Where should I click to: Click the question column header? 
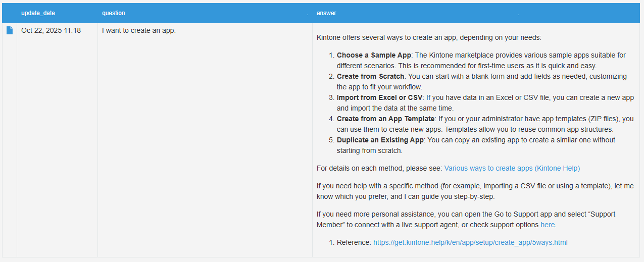pyautogui.click(x=113, y=13)
